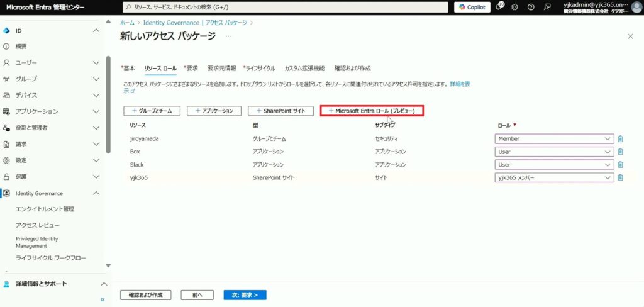Open the ellipsis menu beside page title
The width and height of the screenshot is (644, 307).
point(228,36)
